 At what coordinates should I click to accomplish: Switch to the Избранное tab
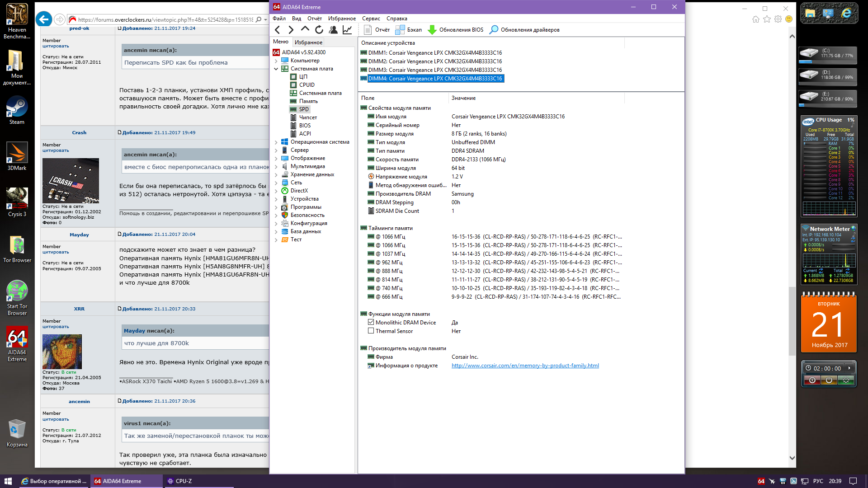[308, 42]
